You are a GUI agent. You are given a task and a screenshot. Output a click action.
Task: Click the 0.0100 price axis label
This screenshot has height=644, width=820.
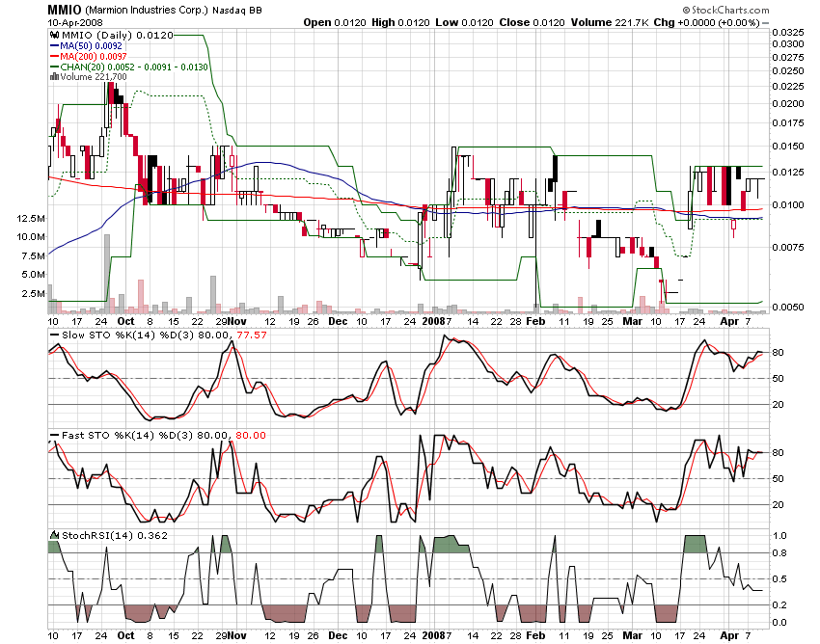[788, 205]
